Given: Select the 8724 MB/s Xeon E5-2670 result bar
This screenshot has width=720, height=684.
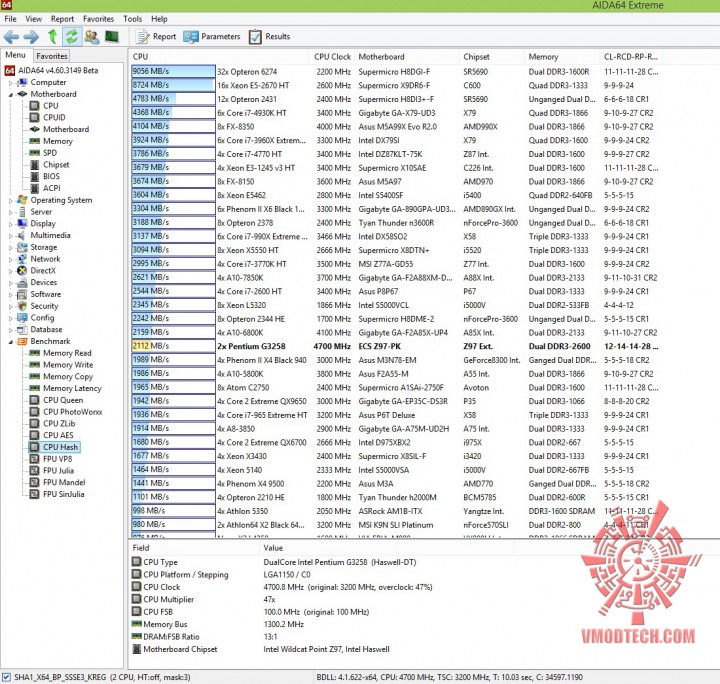Looking at the screenshot, I should (173, 85).
